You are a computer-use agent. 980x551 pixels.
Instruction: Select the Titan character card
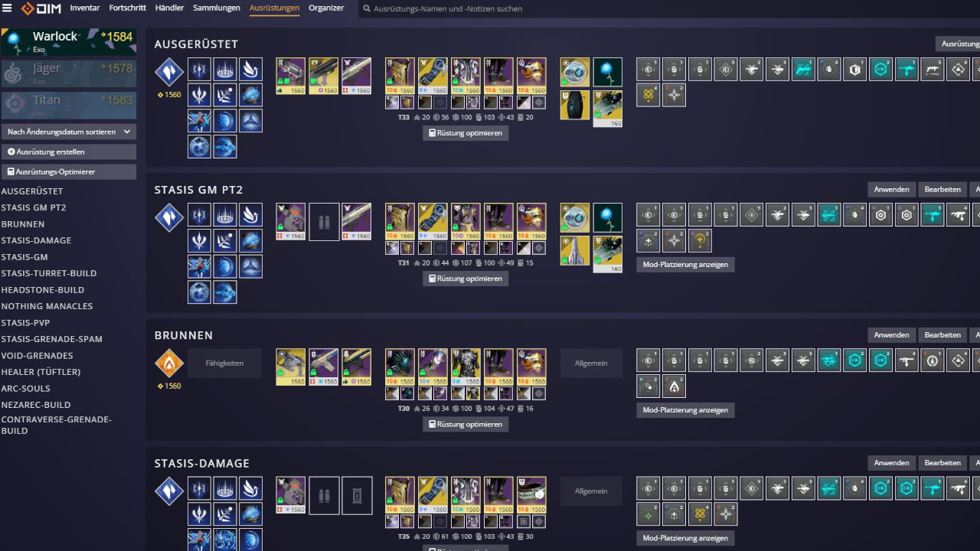[69, 105]
